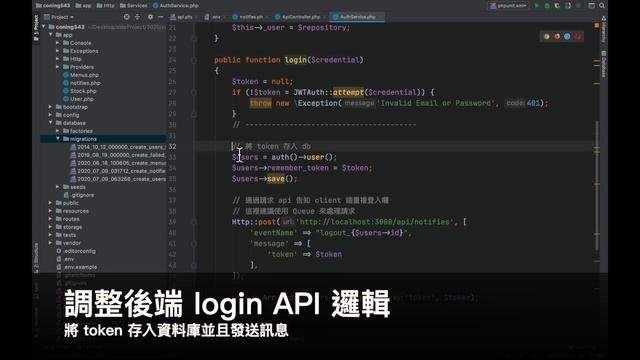Expand the vendor folder

(x=51, y=243)
